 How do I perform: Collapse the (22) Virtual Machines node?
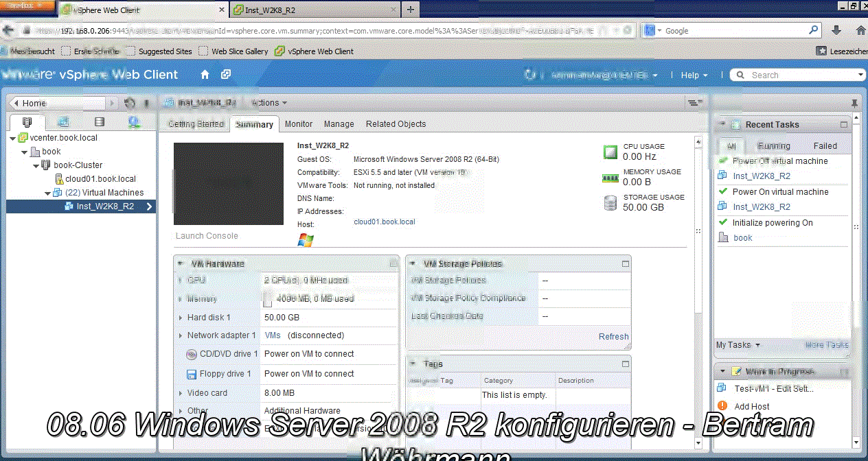coord(47,193)
